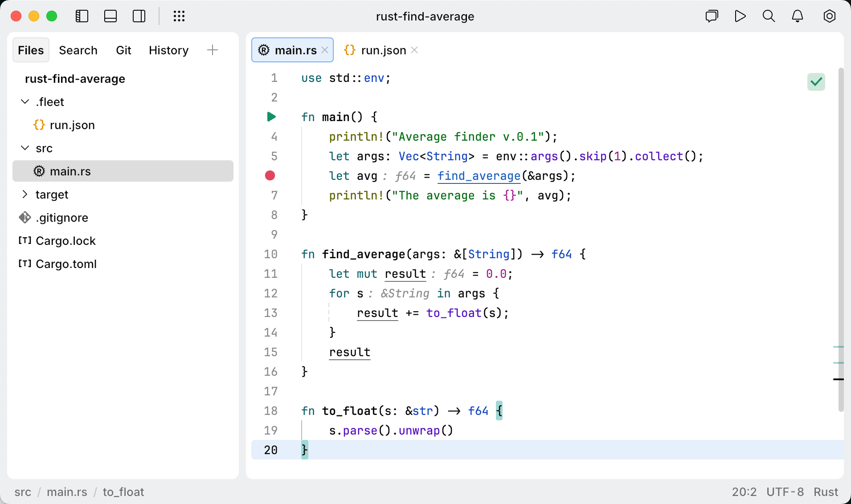Screen dimensions: 851x504
Task: Click the to_float breadcrumb in status bar
Action: 123,492
